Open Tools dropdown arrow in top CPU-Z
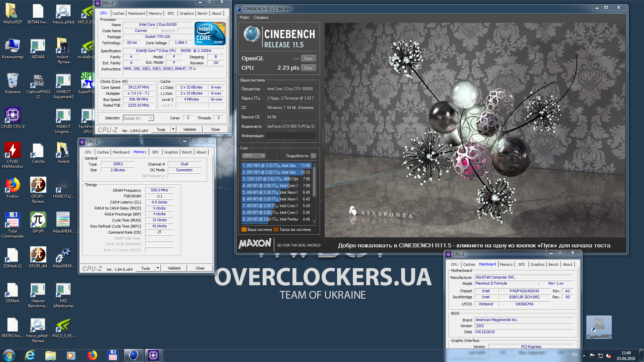The width and height of the screenshot is (644, 362). pyautogui.click(x=173, y=129)
